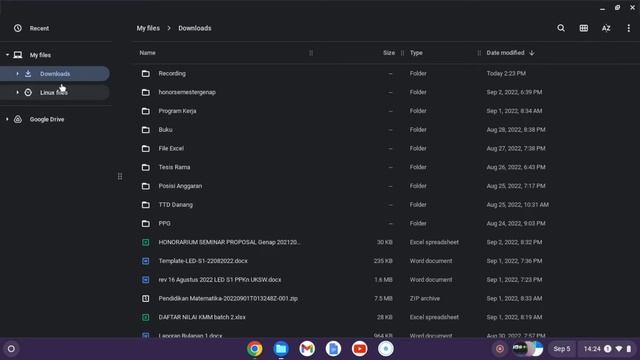Select the rev 16 Agustus Word file icon

146,280
